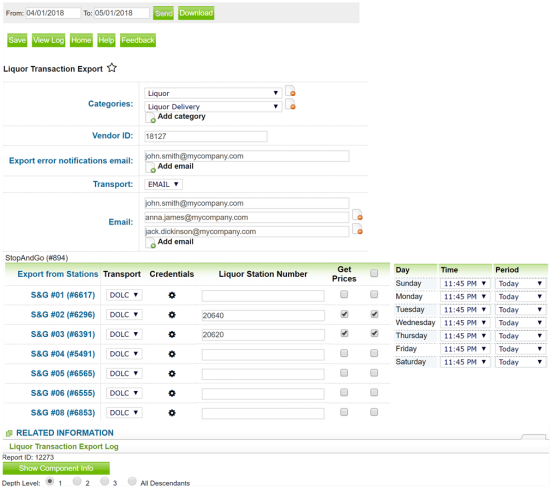550x494 pixels.
Task: Remove the Liquor Delivery category with its delete icon
Action: tap(290, 104)
